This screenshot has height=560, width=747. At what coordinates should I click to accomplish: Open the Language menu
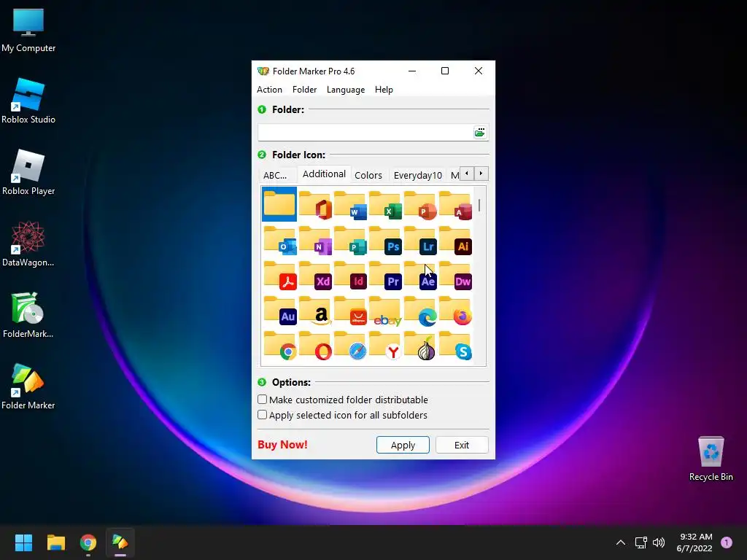pyautogui.click(x=346, y=90)
